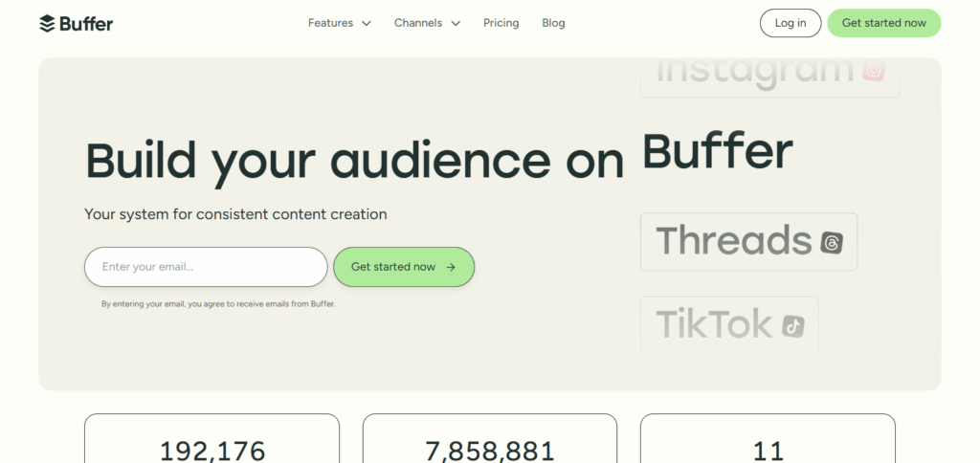Click Your system for consistent content creation

click(x=235, y=214)
